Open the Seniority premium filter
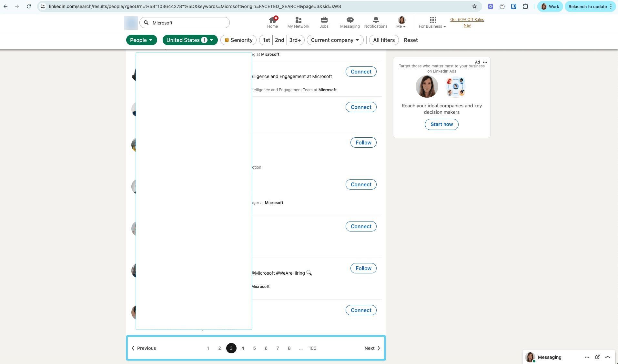618x364 pixels. pos(238,40)
